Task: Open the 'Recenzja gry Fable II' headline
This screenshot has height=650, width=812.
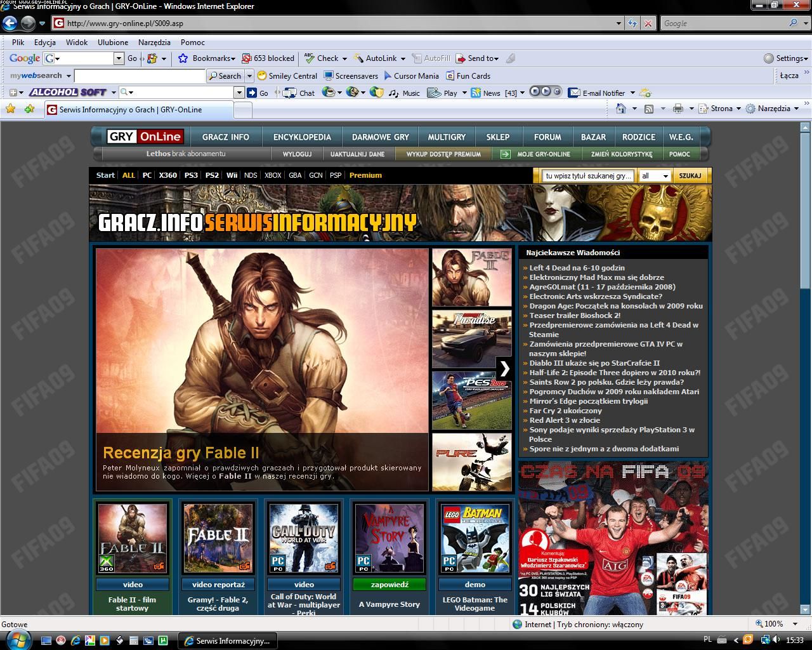Action: tap(181, 453)
